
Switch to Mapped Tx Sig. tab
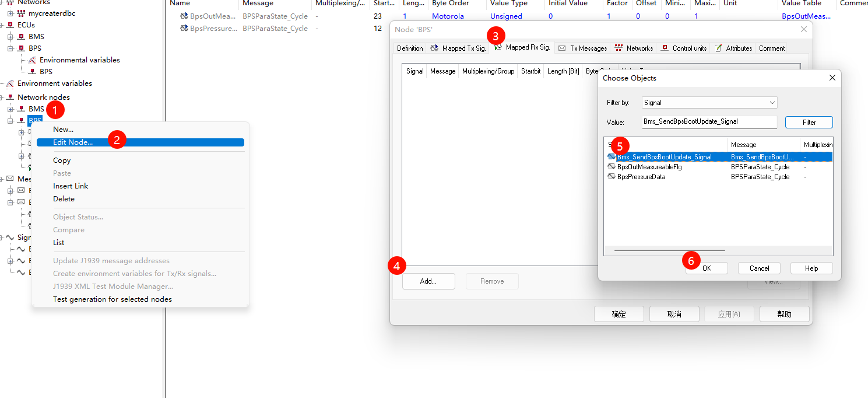pos(458,48)
